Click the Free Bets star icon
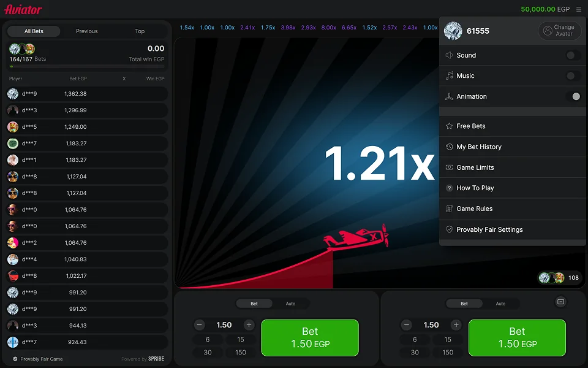Viewport: 588px width, 368px height. point(449,126)
